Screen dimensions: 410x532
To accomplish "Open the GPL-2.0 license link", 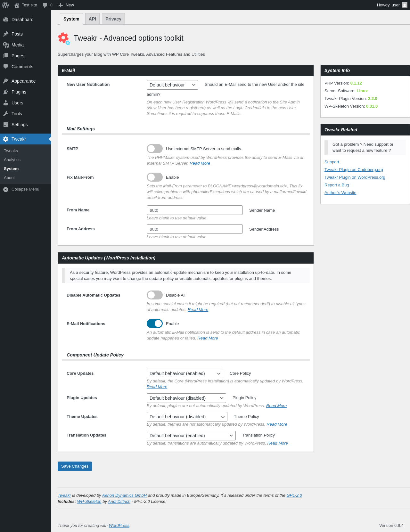I will point(294,495).
